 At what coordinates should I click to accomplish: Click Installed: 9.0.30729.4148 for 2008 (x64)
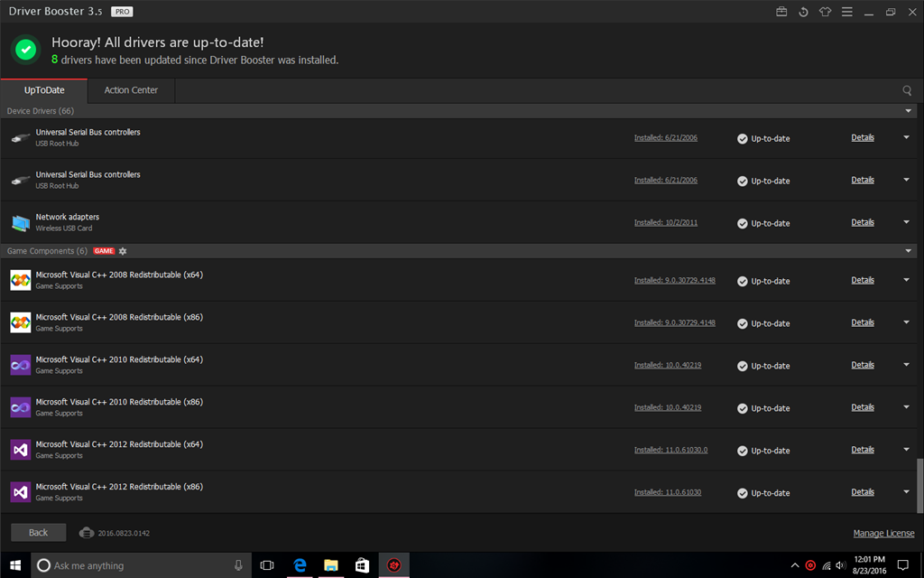pos(675,281)
